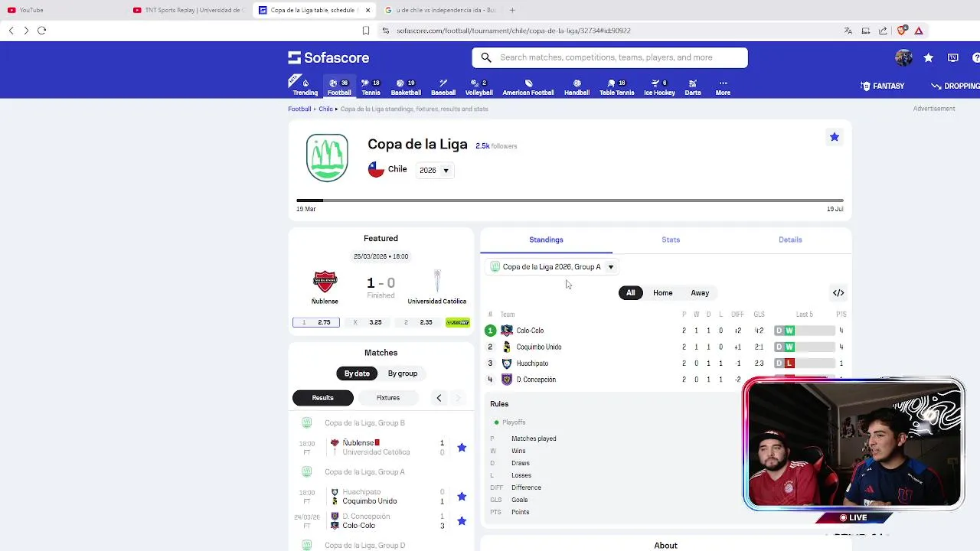Click the season progress bar
This screenshot has height=551, width=980.
tap(570, 201)
